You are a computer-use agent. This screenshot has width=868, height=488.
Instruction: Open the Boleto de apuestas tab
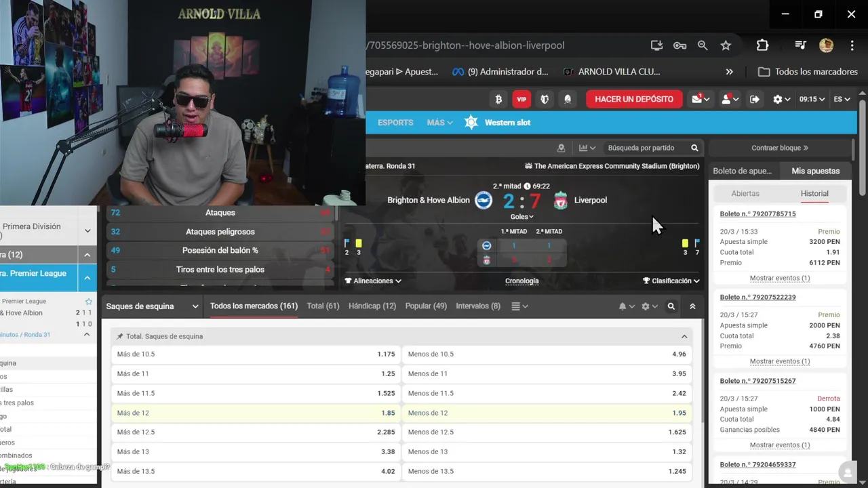(x=743, y=171)
